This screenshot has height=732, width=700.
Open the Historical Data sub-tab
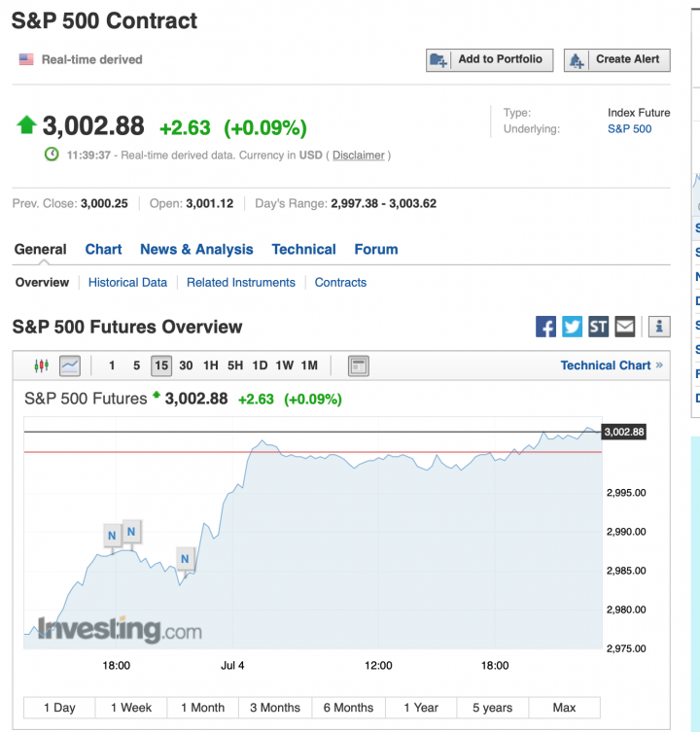[127, 283]
